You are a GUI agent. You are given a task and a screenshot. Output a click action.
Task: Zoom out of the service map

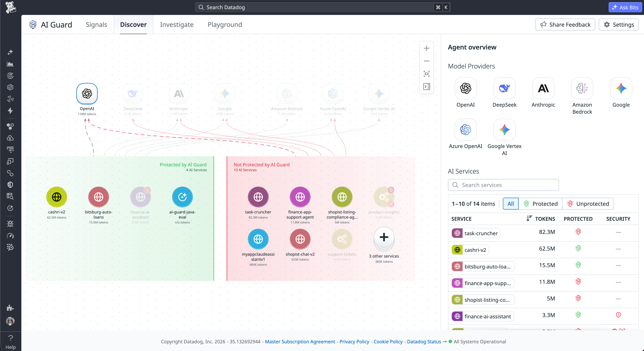(426, 61)
